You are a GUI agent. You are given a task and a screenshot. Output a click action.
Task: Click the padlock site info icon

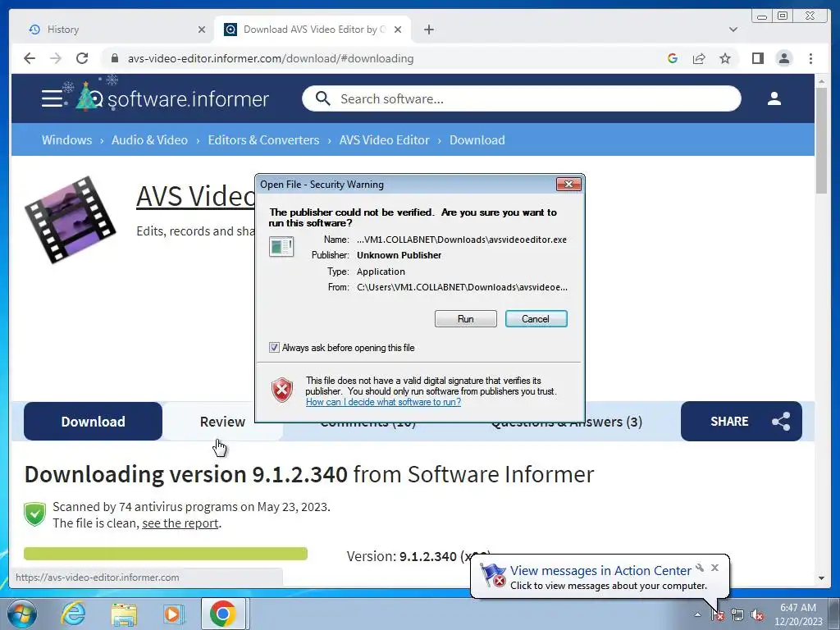(114, 58)
